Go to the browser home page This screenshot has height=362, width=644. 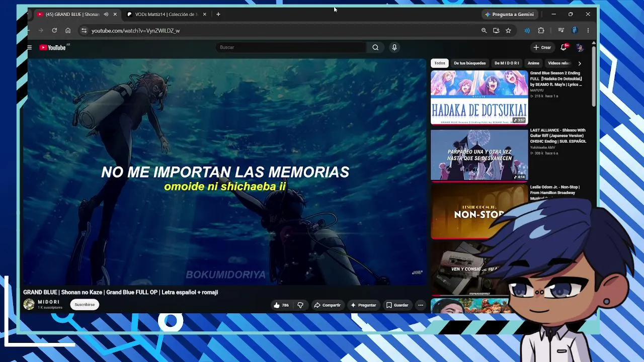(x=68, y=31)
